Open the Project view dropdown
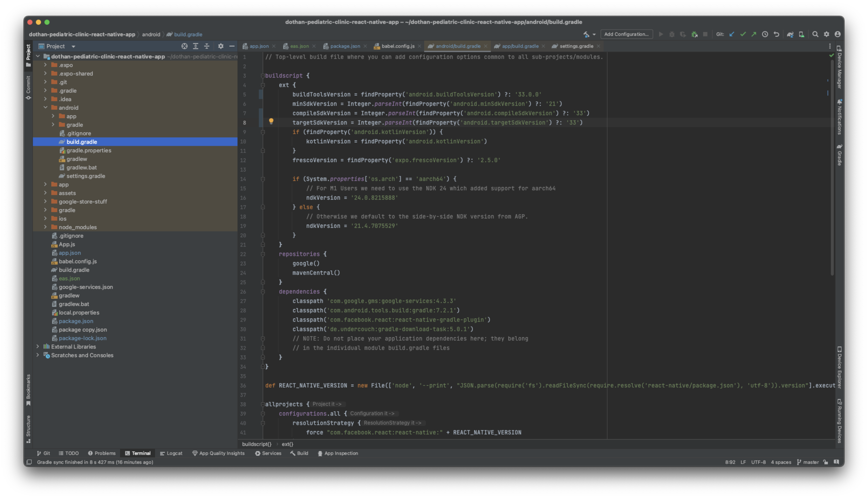The height and width of the screenshot is (498, 868). 73,47
